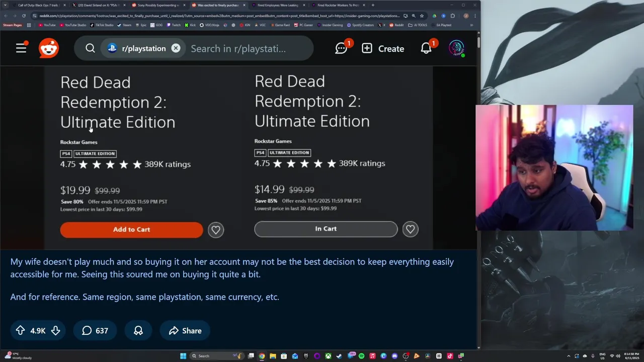Open a new browser tab
The height and width of the screenshot is (362, 644).
pyautogui.click(x=373, y=5)
